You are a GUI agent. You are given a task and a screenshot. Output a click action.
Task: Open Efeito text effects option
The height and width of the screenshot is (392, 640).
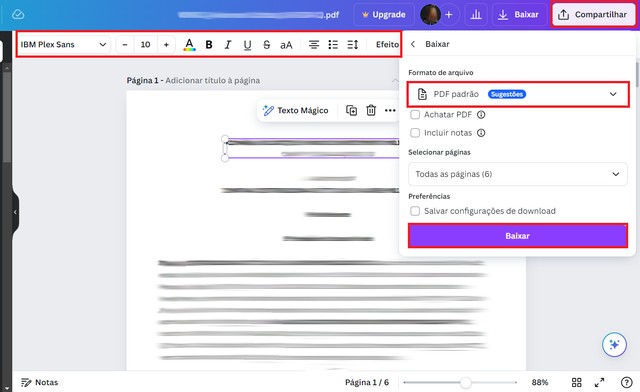point(387,45)
